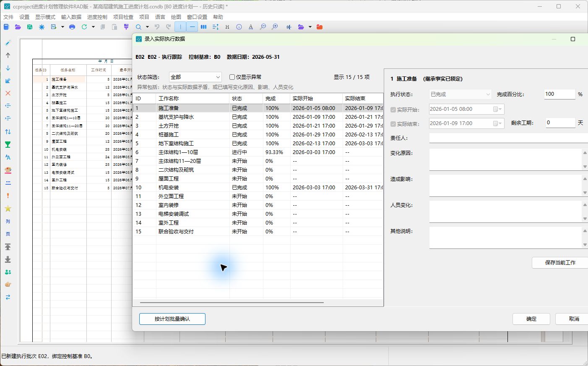Expand the dropdown arrow beside the search icon
588x366 pixels.
click(147, 27)
